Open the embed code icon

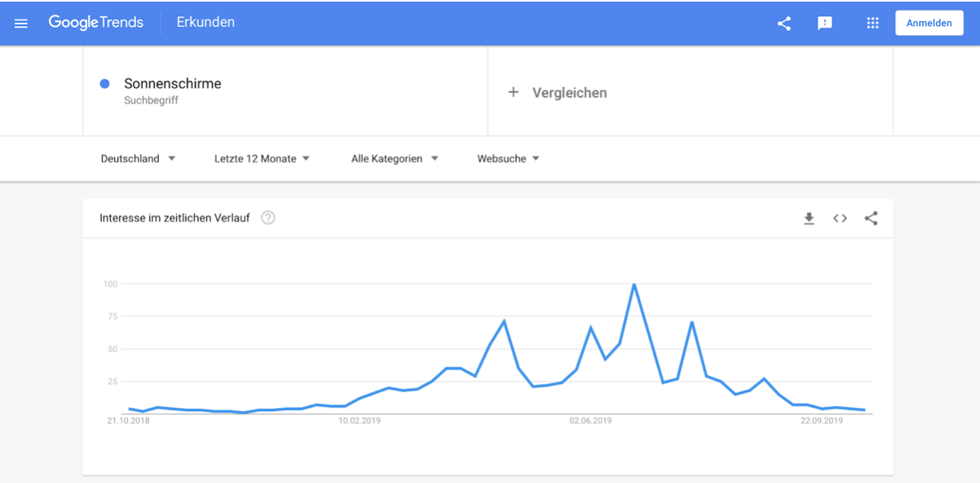(840, 218)
